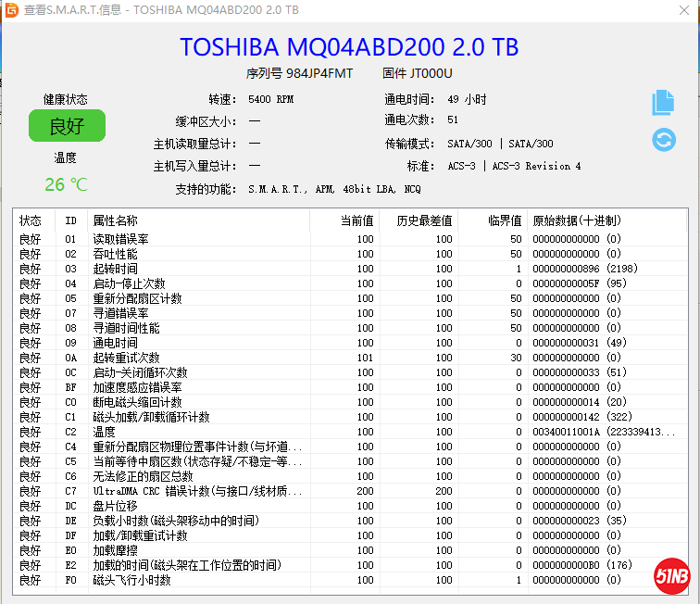Click the app icon in title bar

tap(11, 9)
